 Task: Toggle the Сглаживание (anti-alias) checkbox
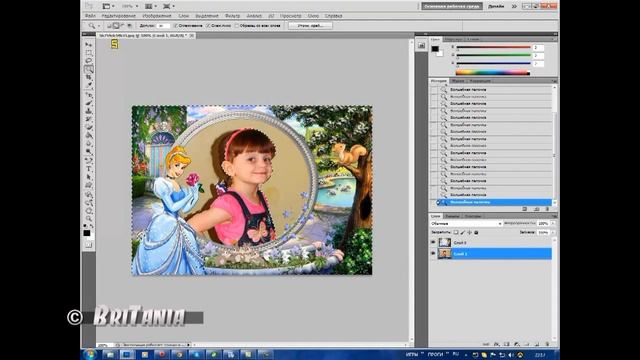click(176, 26)
